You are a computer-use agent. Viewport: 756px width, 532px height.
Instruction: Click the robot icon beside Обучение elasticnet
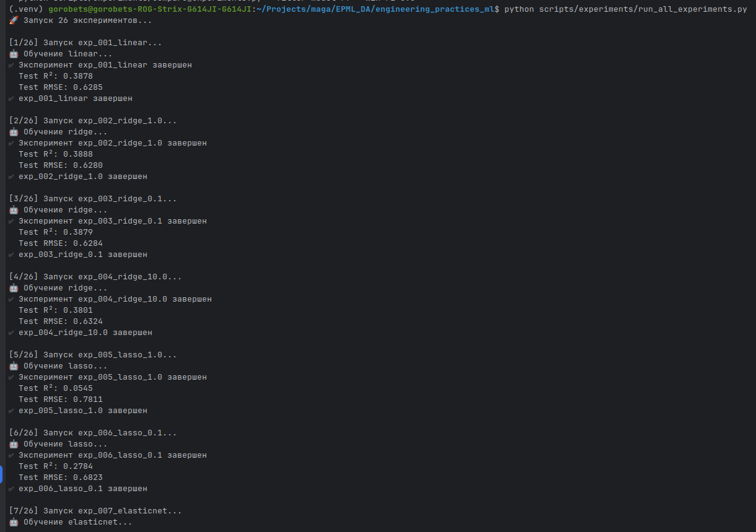tap(14, 522)
